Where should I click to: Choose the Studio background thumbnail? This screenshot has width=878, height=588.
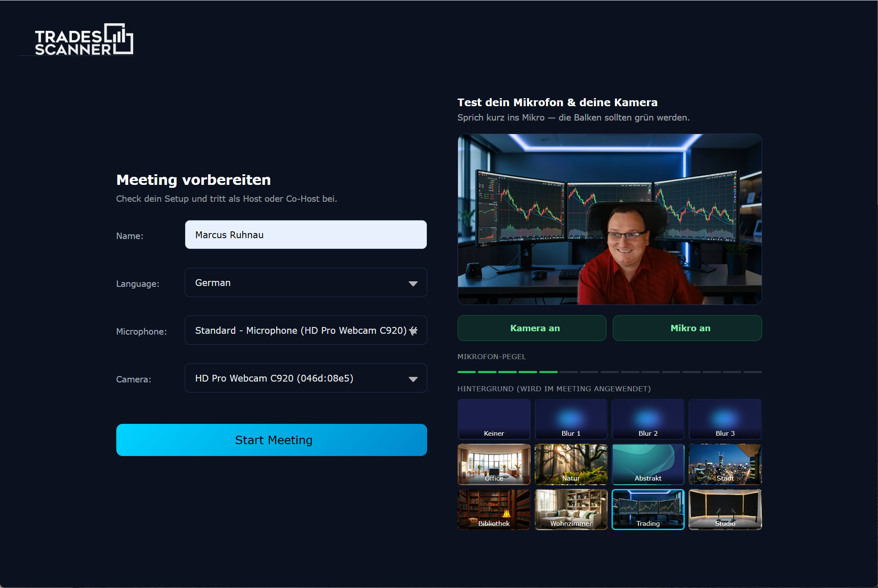(x=725, y=509)
